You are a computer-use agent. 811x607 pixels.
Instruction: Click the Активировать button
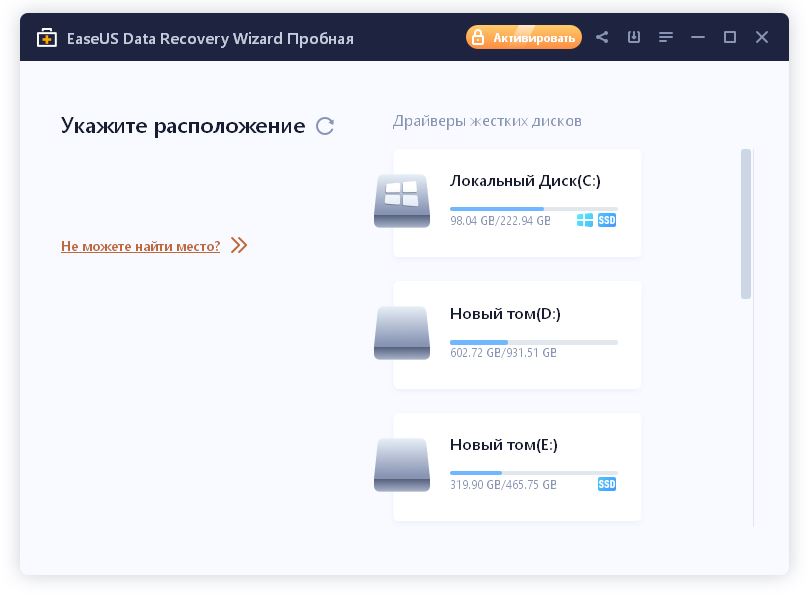click(x=523, y=38)
